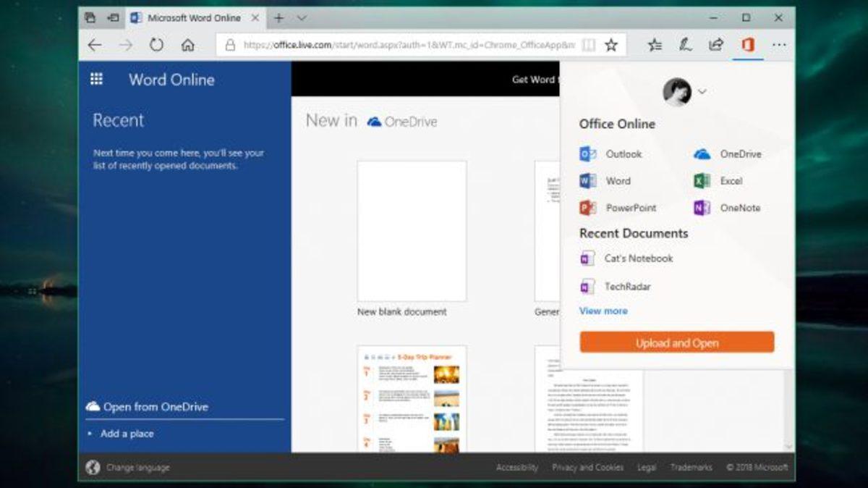Open the New blank document thumbnail

click(410, 230)
